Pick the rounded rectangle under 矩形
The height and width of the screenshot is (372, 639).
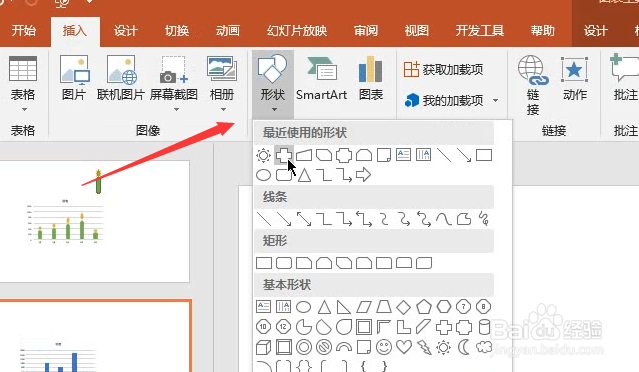coord(284,263)
